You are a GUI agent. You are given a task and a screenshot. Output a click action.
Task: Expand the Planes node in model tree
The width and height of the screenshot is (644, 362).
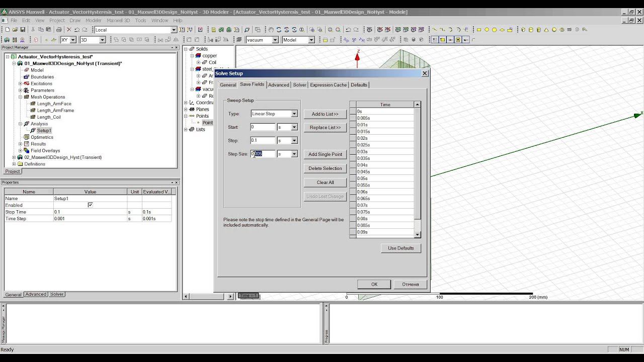tap(186, 109)
